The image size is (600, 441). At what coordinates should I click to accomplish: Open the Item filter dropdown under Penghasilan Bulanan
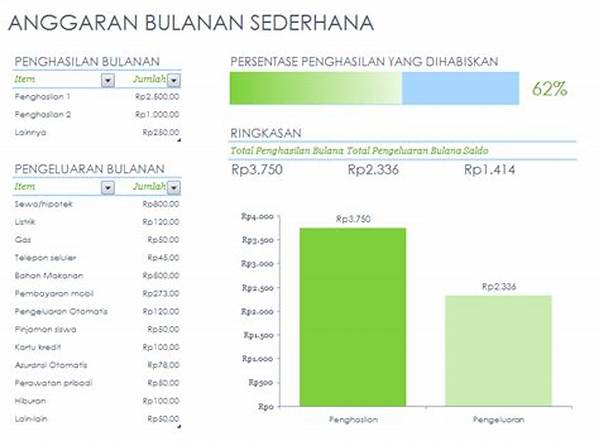click(x=108, y=80)
